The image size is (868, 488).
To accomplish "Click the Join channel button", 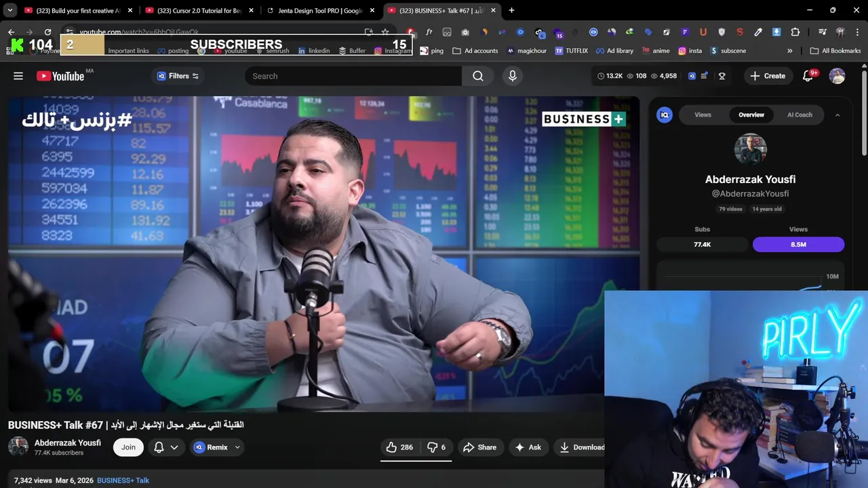I will click(x=128, y=447).
